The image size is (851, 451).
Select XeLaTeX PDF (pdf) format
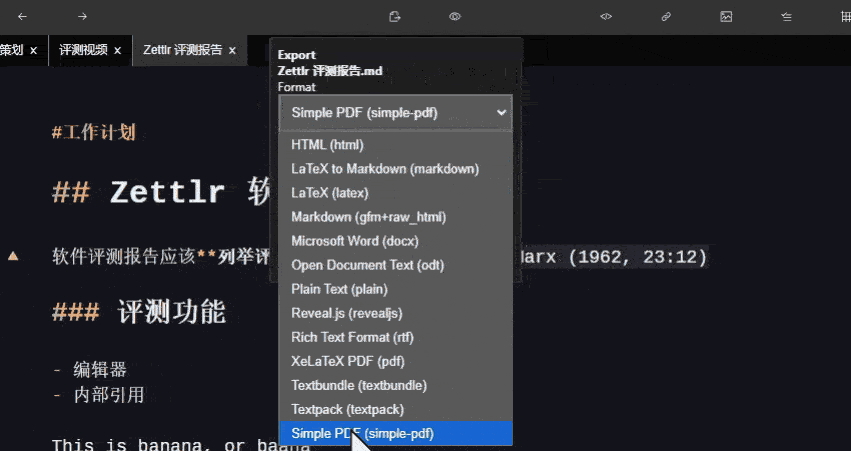tap(396, 361)
